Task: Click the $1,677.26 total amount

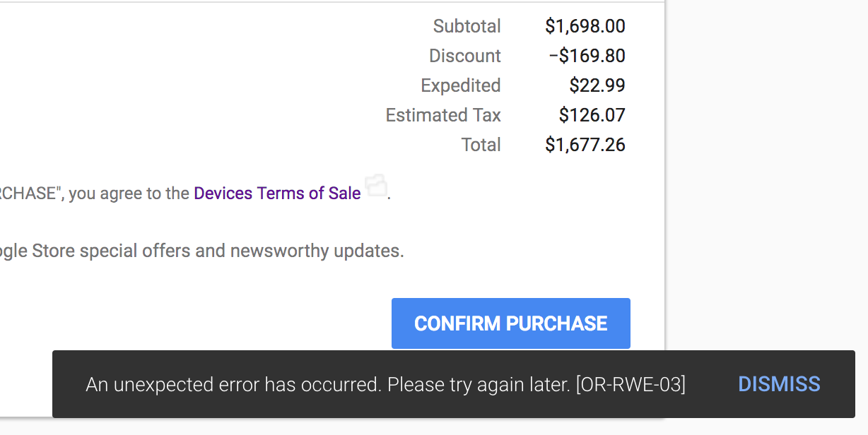Action: tap(585, 145)
